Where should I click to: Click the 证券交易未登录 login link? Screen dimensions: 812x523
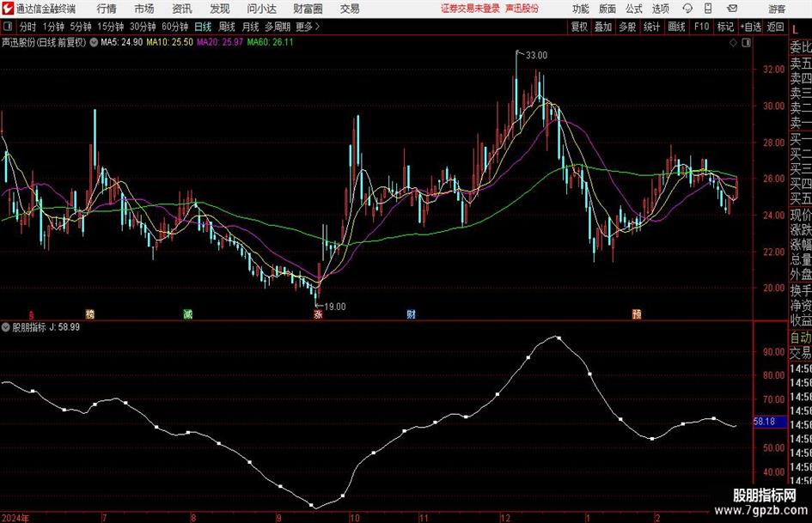(x=470, y=9)
